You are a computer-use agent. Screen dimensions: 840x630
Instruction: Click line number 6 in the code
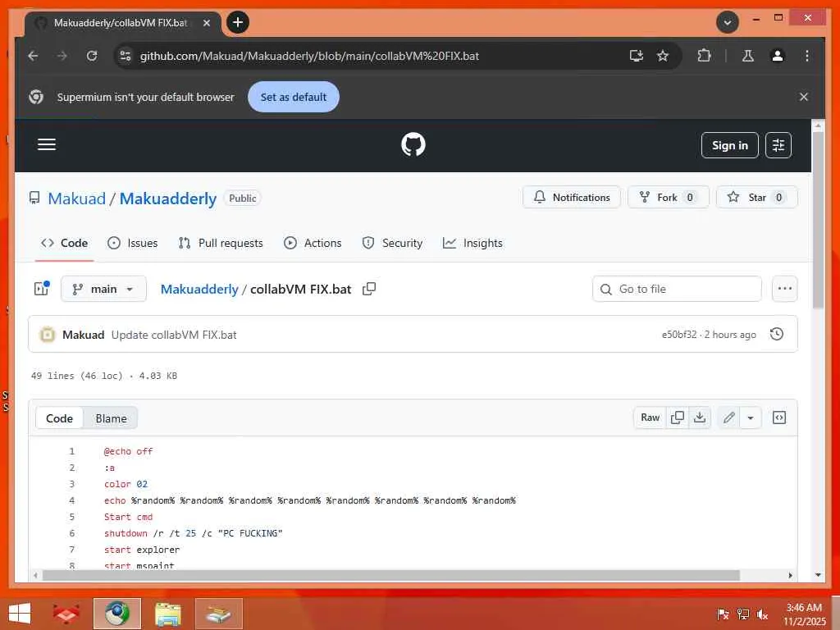click(x=72, y=533)
